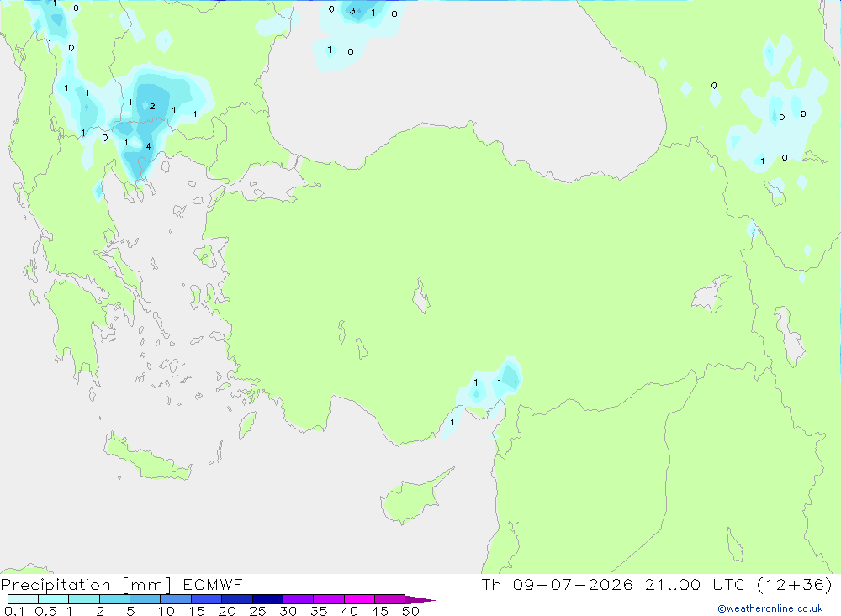Select the "UTC" label

tap(729, 584)
